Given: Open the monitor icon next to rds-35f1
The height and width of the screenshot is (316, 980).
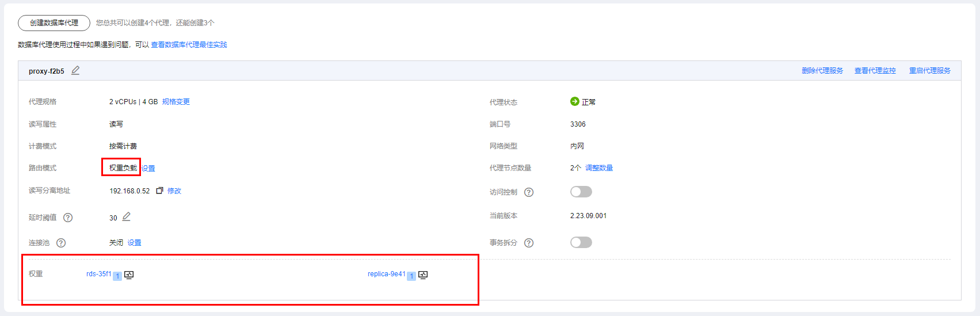Looking at the screenshot, I should 129,275.
